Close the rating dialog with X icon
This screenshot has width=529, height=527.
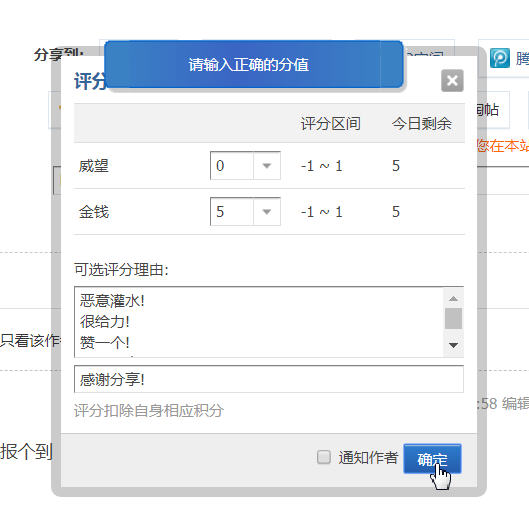[x=452, y=81]
